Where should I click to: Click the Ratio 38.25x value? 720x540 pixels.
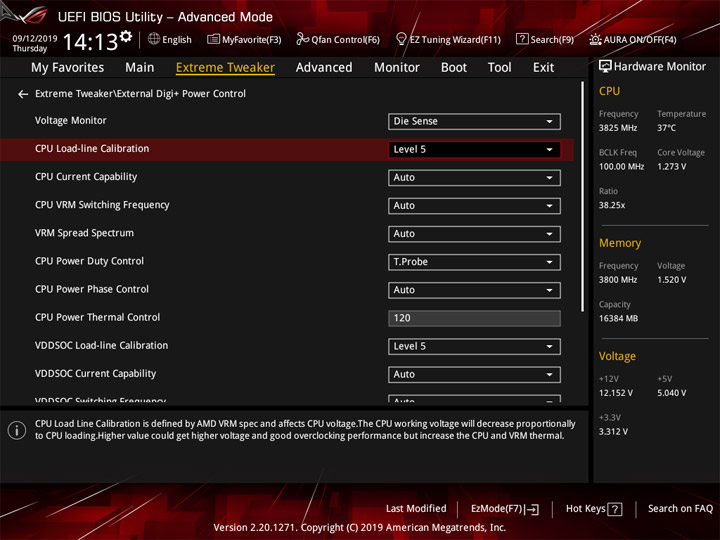(612, 205)
